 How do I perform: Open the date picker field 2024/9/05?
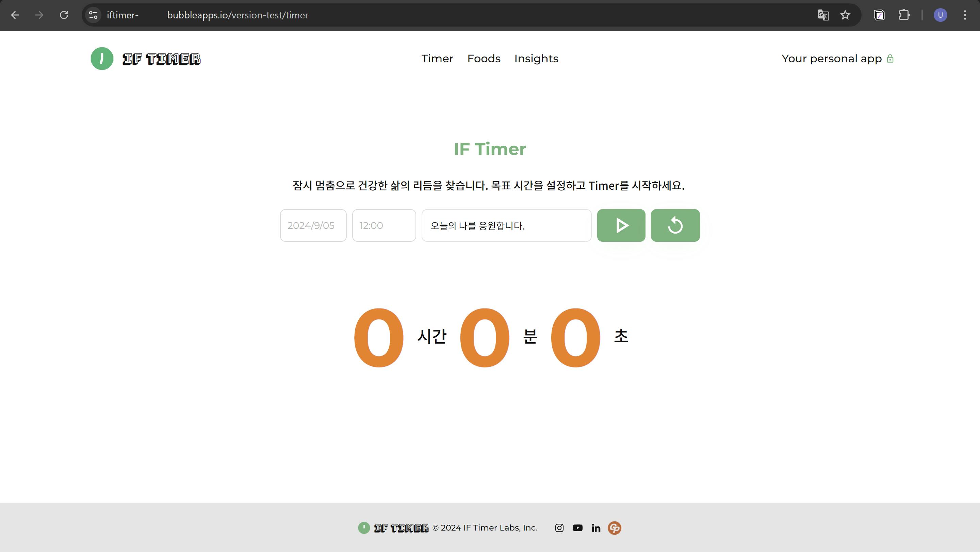click(x=313, y=225)
